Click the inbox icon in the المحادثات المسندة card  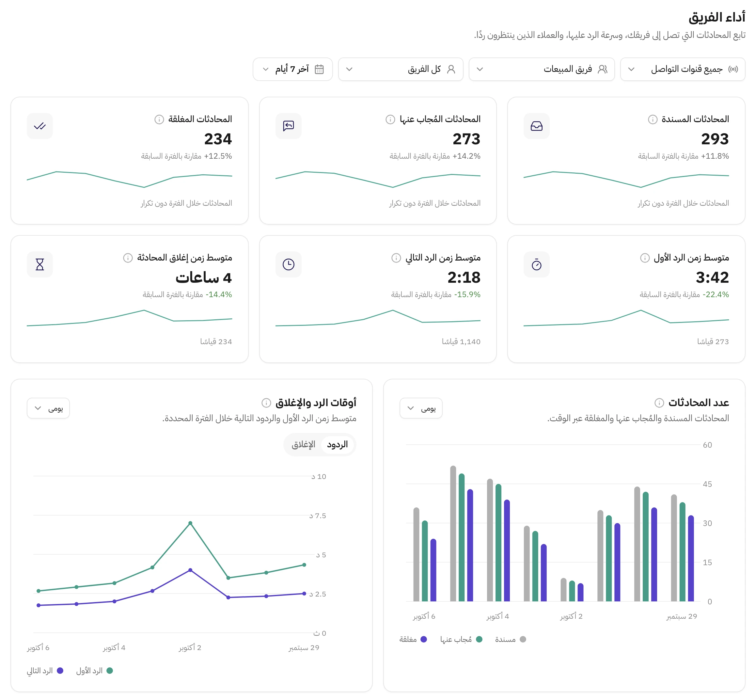coord(536,126)
